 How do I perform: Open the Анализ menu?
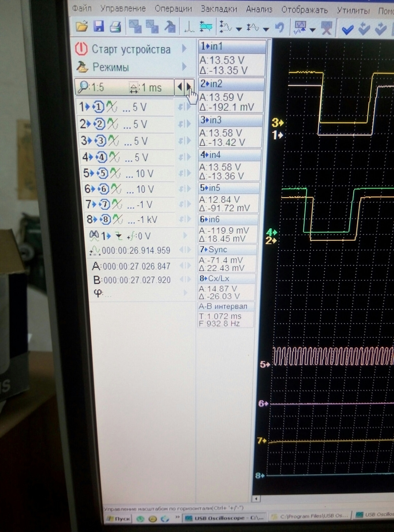(x=259, y=9)
